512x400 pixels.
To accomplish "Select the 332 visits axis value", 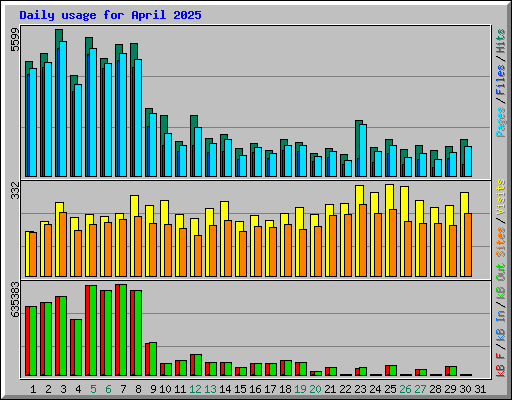I will pyautogui.click(x=15, y=190).
